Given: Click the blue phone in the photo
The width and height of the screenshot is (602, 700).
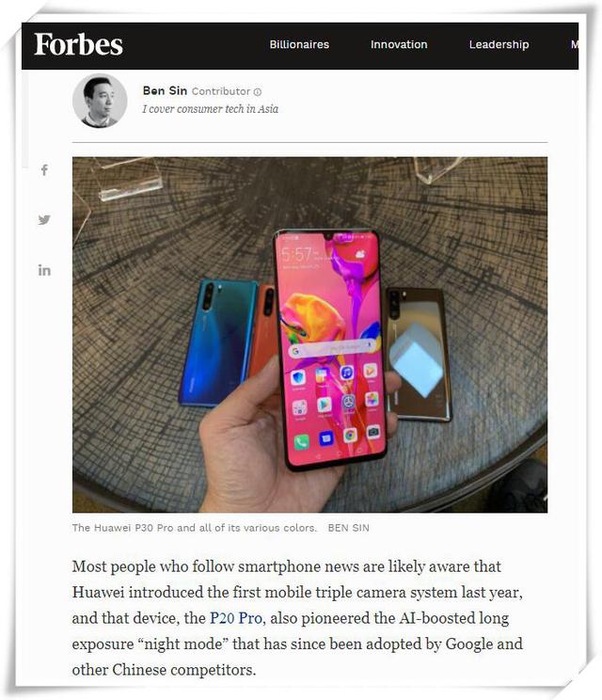Looking at the screenshot, I should click(218, 342).
